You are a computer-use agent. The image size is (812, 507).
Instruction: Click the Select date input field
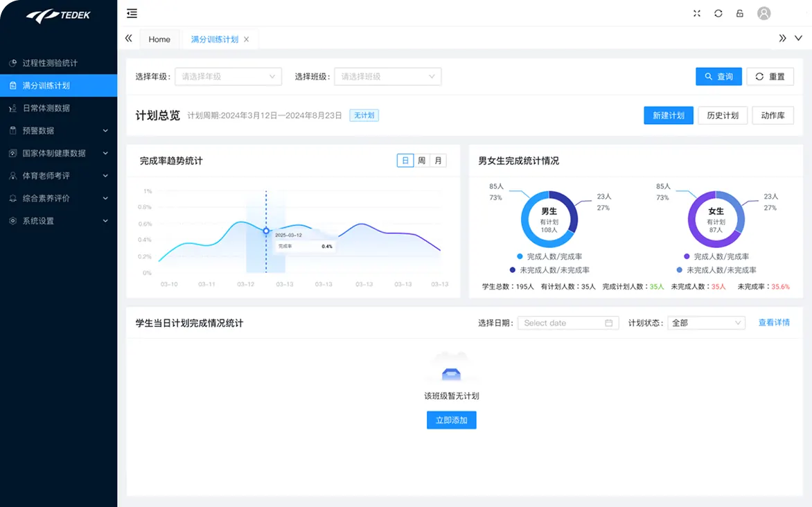coord(568,323)
